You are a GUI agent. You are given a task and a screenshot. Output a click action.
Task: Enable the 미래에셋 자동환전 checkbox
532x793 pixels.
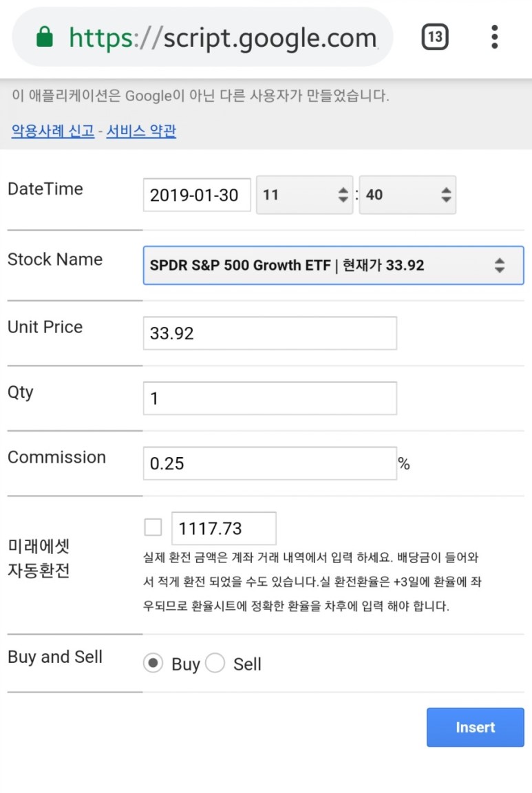coord(153,527)
